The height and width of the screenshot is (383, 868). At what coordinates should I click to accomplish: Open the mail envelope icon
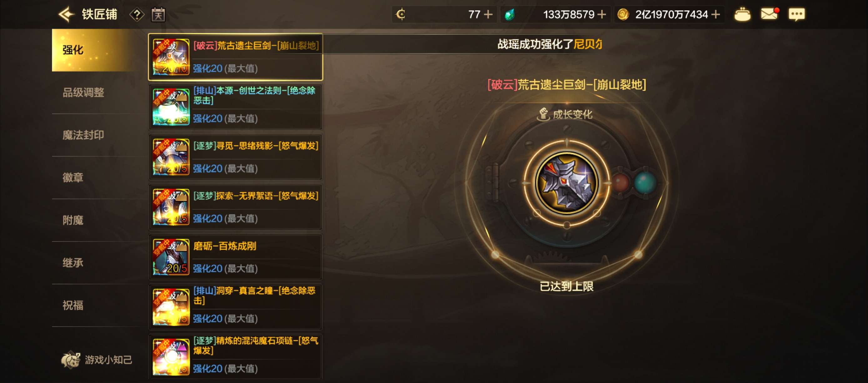tap(770, 14)
